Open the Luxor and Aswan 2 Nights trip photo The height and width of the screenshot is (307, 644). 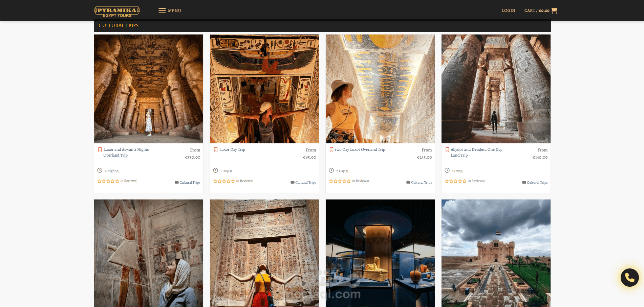149,89
